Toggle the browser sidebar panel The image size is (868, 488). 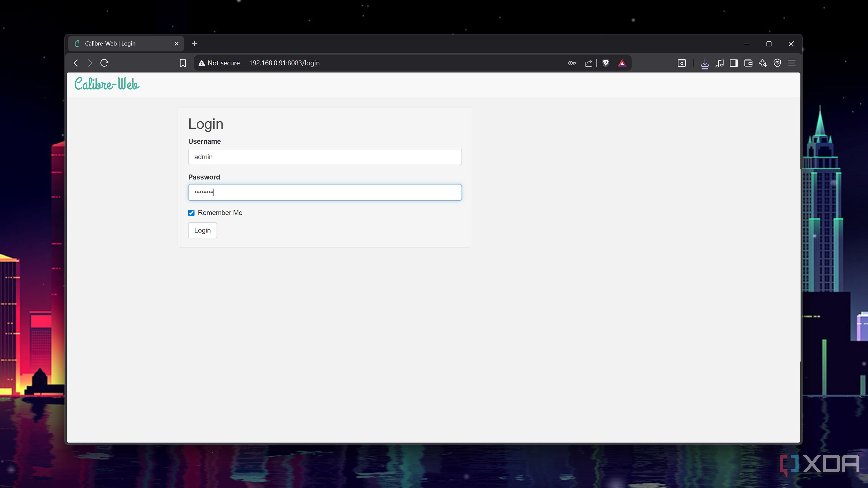(x=734, y=63)
